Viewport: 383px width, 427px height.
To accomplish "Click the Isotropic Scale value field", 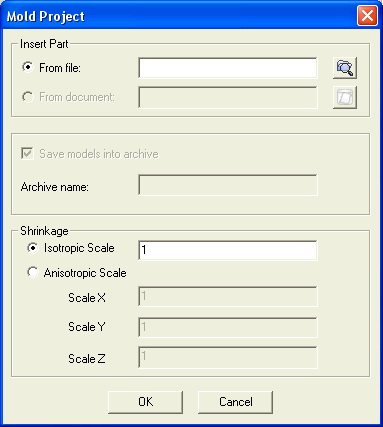I will pos(228,250).
